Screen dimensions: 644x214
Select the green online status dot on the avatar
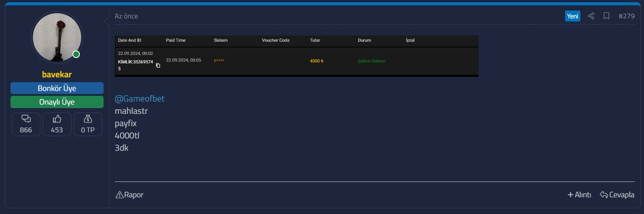[x=76, y=54]
